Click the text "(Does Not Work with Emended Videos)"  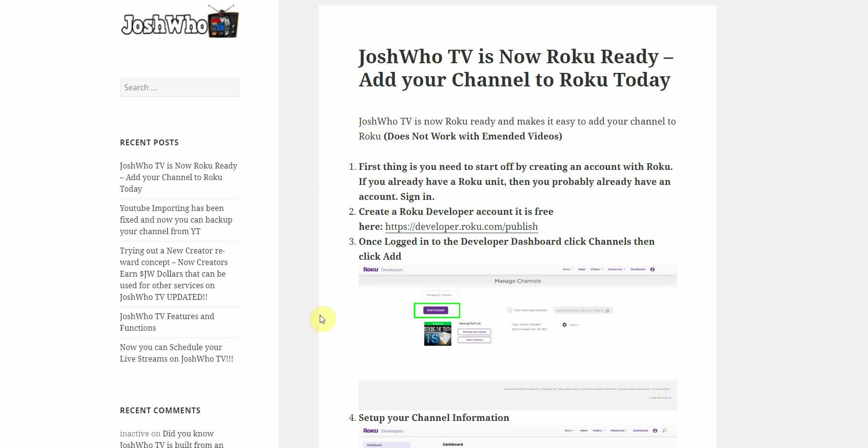tap(473, 136)
